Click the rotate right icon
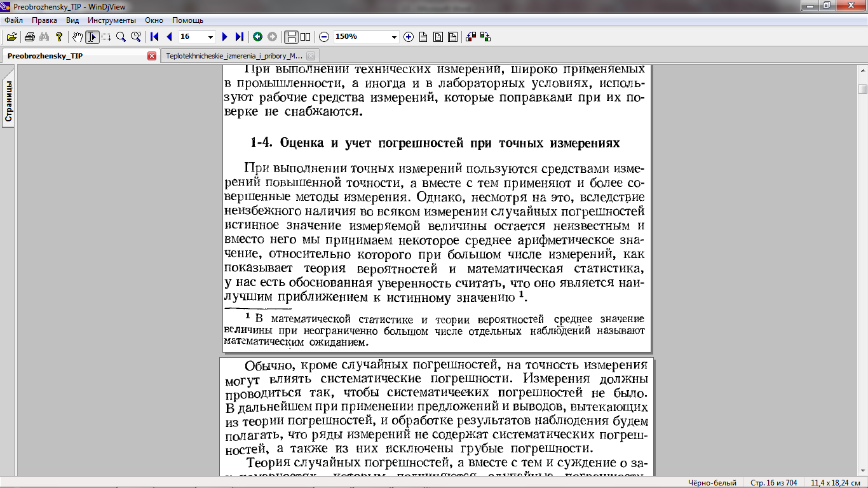Screen dimensions: 868x488 pos(485,37)
